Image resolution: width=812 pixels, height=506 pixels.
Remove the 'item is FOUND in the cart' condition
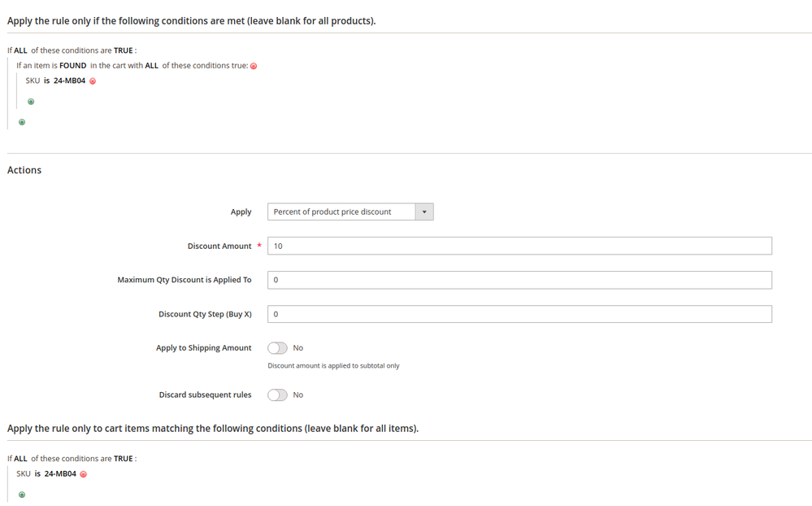point(254,66)
